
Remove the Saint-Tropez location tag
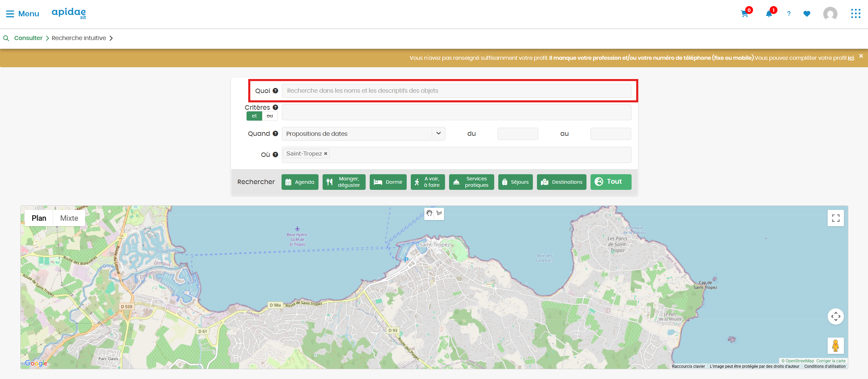click(326, 154)
